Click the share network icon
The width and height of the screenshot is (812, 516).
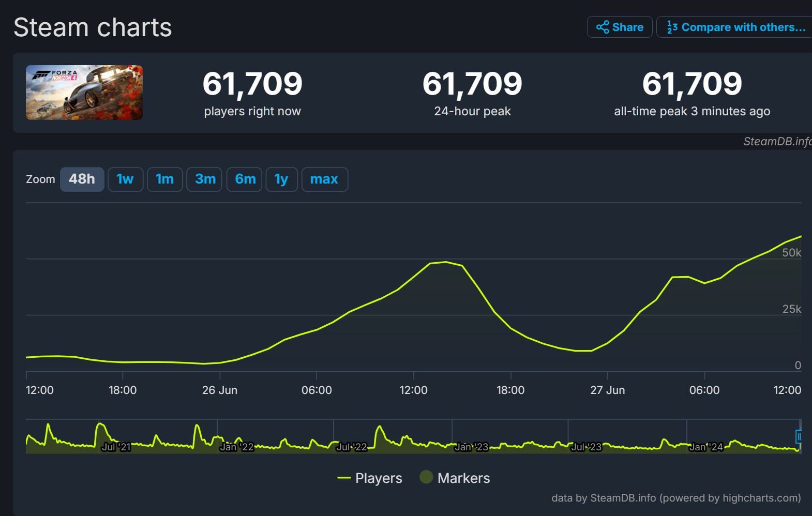coord(602,27)
